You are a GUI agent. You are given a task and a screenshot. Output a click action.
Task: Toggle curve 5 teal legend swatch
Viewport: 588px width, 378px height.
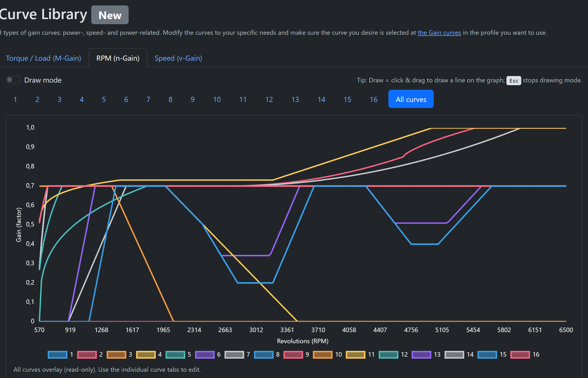[175, 355]
